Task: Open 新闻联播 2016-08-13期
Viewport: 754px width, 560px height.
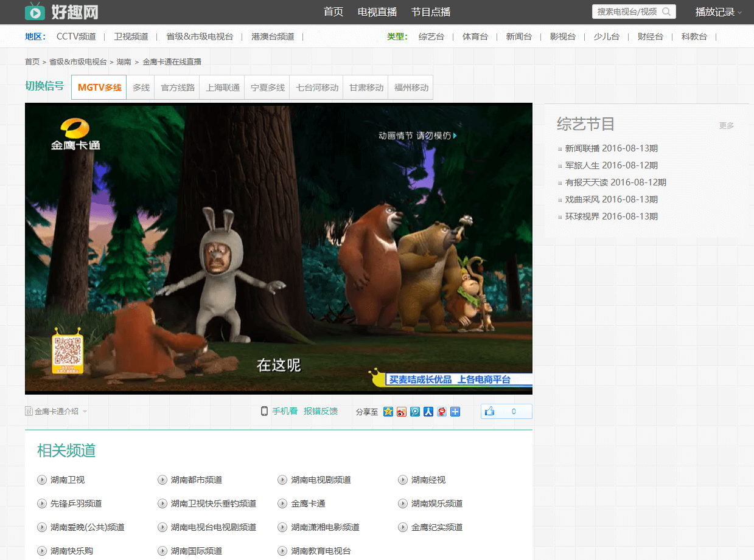Action: (612, 148)
